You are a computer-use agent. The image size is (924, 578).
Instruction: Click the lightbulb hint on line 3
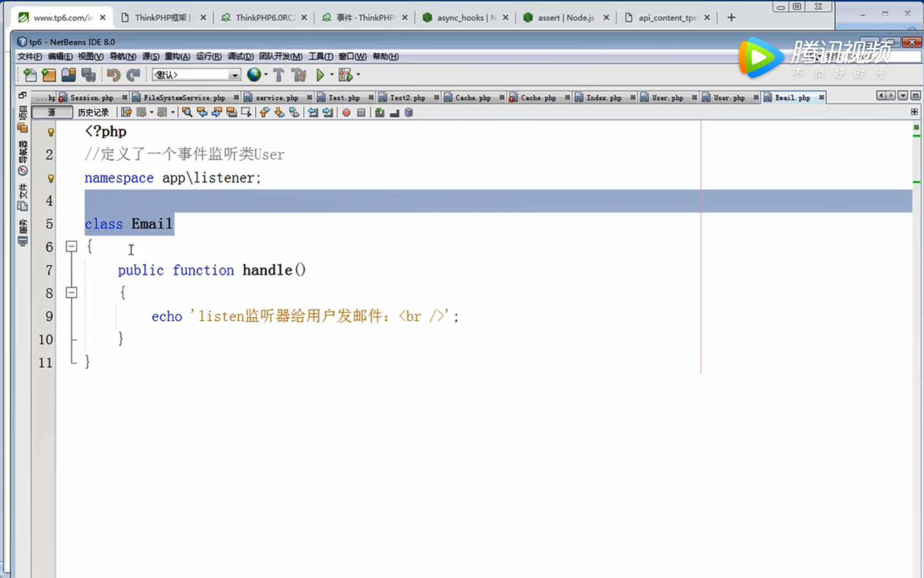[x=51, y=178]
